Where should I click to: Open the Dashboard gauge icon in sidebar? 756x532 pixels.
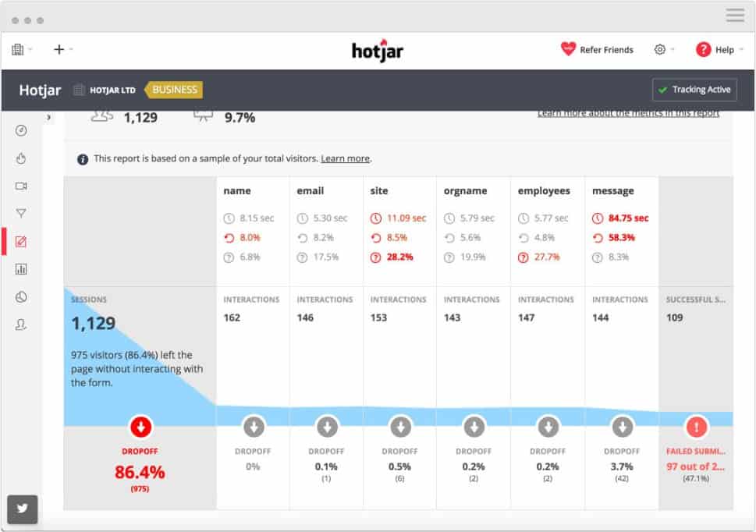coord(21,130)
